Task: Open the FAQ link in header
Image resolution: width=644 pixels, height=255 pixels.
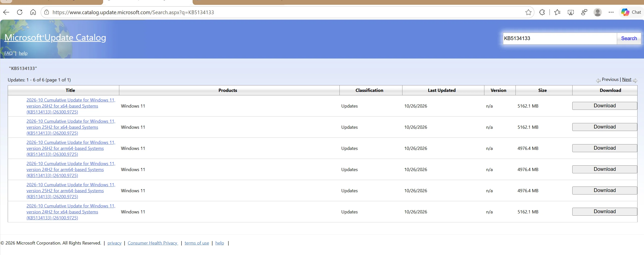Action: (8, 53)
